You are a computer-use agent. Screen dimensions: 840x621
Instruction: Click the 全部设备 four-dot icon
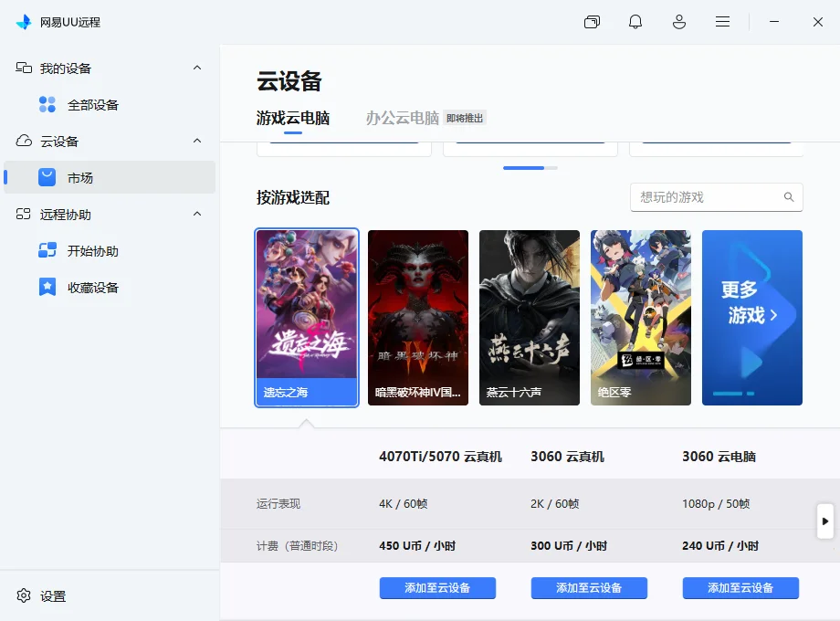click(x=47, y=104)
